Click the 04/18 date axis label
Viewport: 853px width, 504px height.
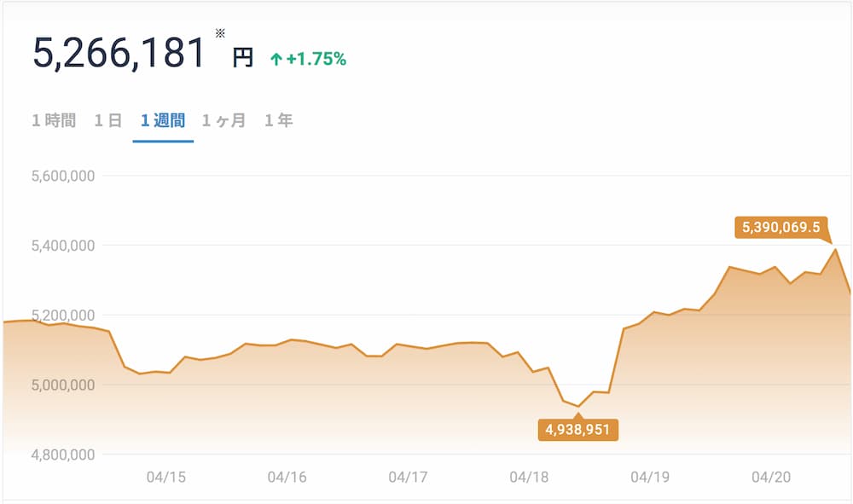529,477
